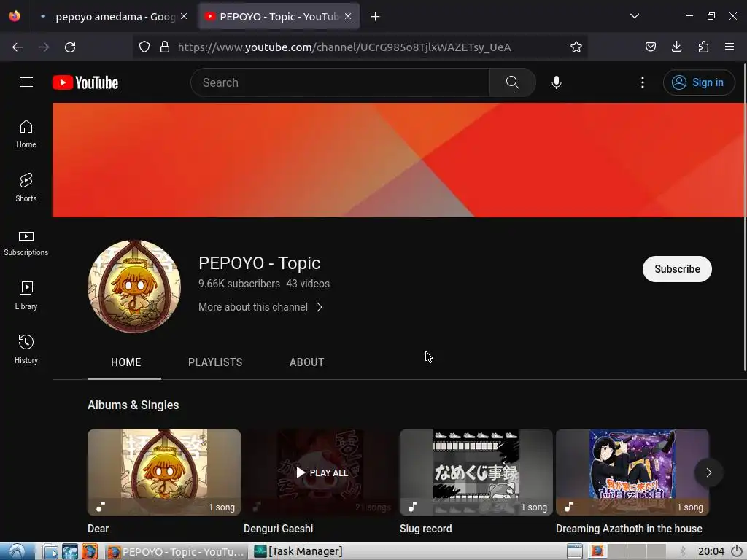Bookmark this page with star icon

pos(576,47)
